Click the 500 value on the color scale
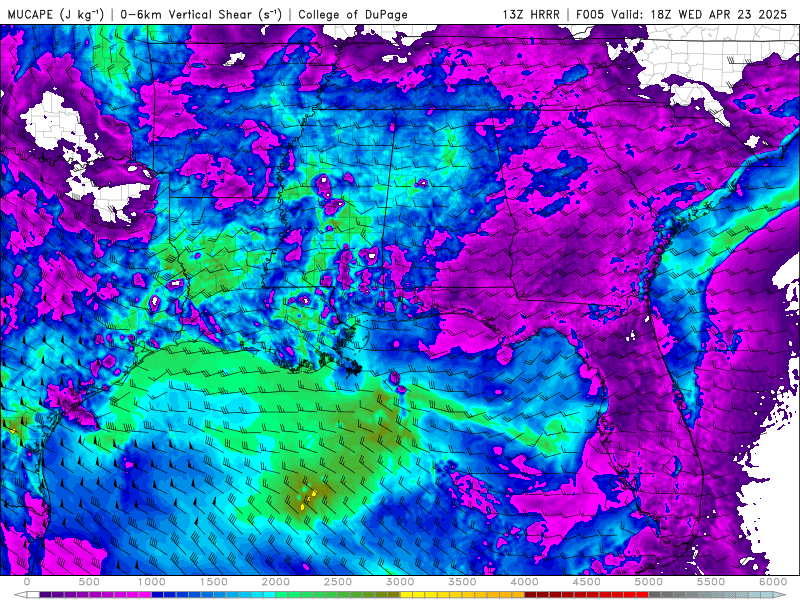 (89, 582)
